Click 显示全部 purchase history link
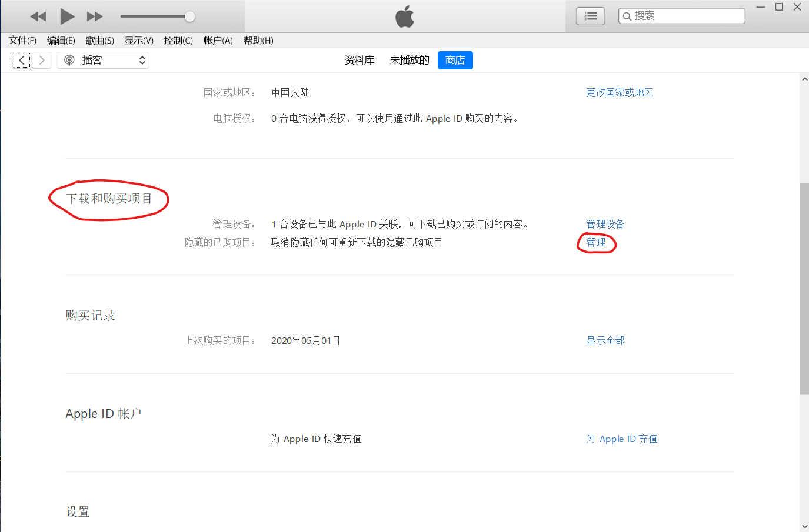The width and height of the screenshot is (809, 532). pyautogui.click(x=605, y=340)
